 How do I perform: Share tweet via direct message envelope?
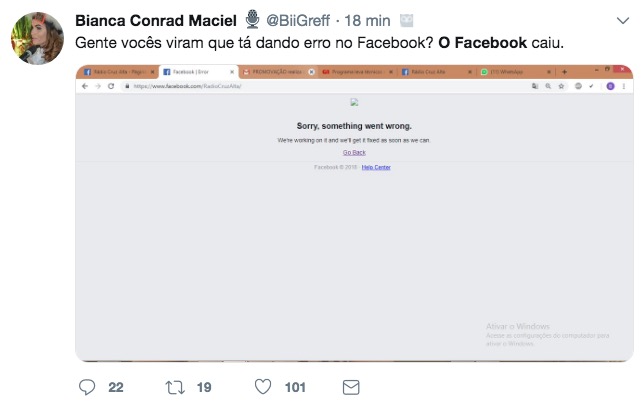click(x=351, y=387)
